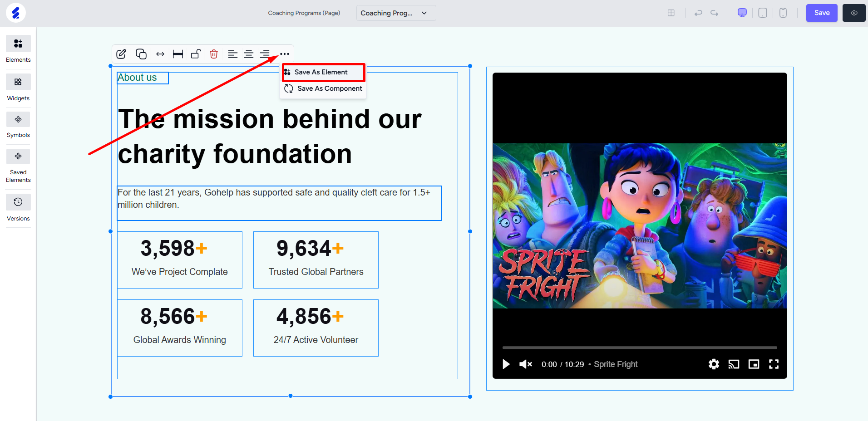Unmute the video player
Image resolution: width=868 pixels, height=421 pixels.
(x=526, y=364)
